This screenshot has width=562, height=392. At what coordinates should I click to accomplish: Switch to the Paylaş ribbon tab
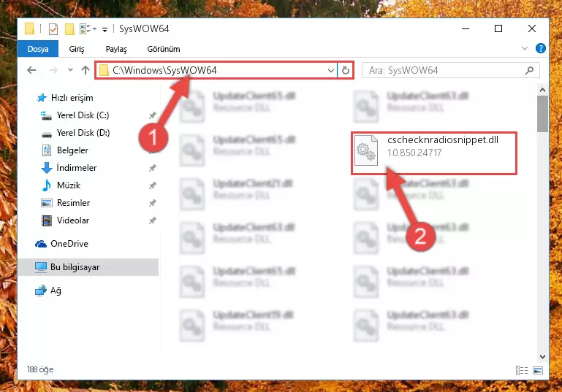(x=116, y=49)
